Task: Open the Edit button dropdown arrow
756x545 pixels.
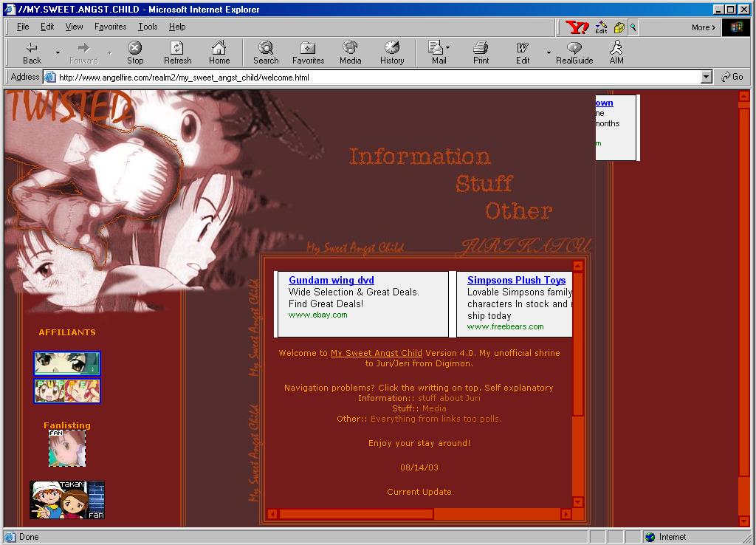Action: click(549, 52)
